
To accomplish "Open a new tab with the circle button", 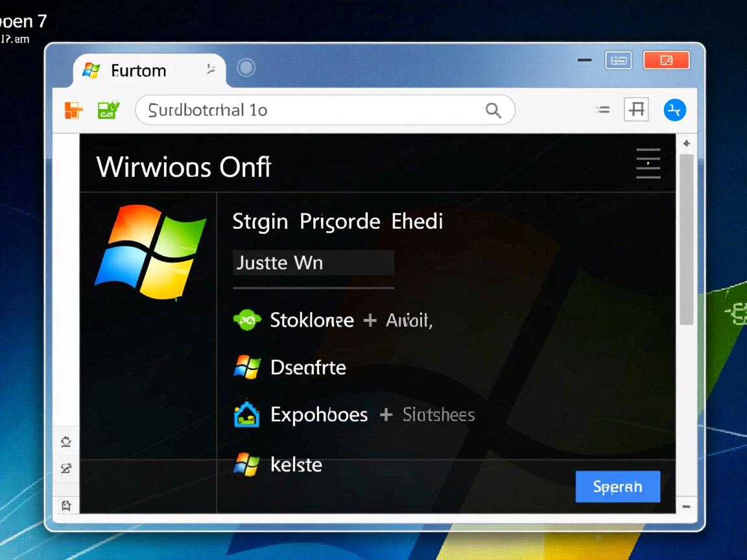I will coord(246,68).
